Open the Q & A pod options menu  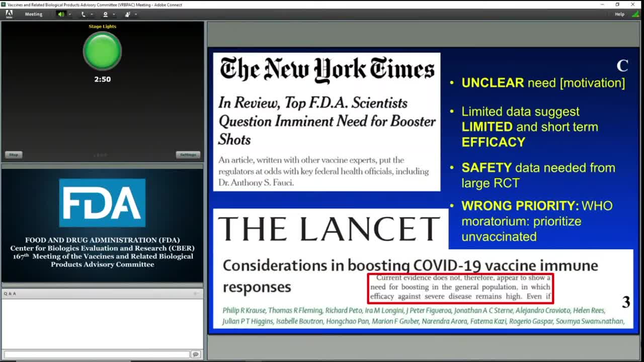196,294
